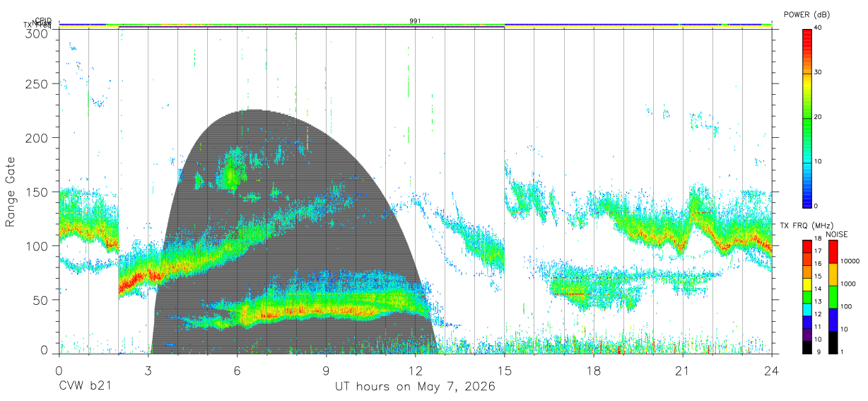868x401 pixels.
Task: Click the 300 range gate tick label
Action: pos(37,33)
